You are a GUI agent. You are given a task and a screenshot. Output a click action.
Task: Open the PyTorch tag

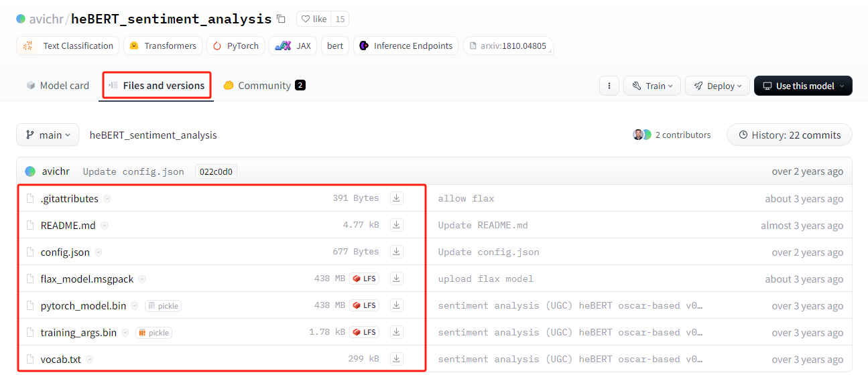click(235, 46)
